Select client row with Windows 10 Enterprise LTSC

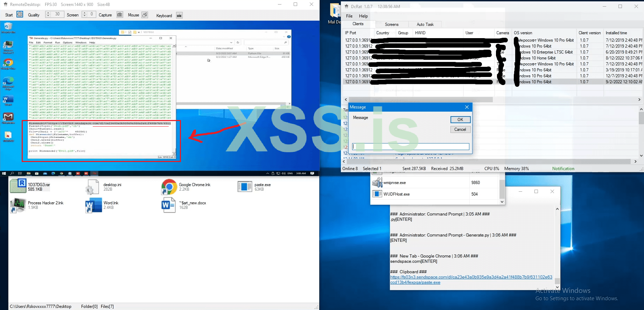492,52
